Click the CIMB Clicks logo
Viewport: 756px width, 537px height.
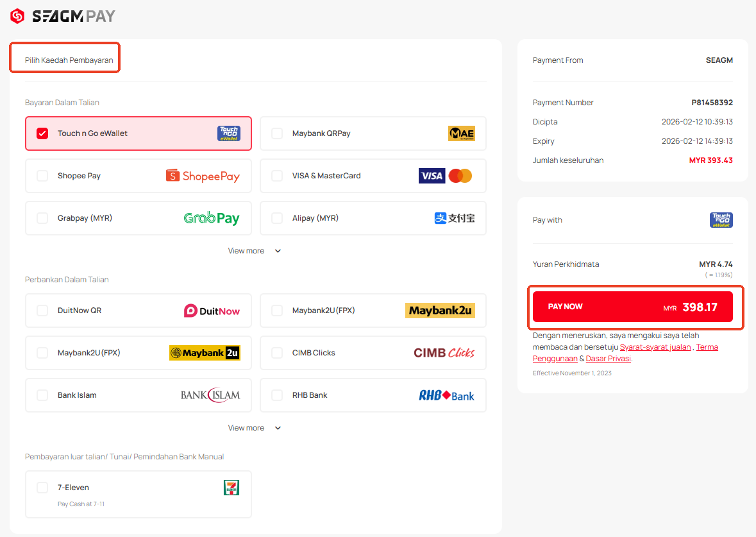pyautogui.click(x=444, y=353)
